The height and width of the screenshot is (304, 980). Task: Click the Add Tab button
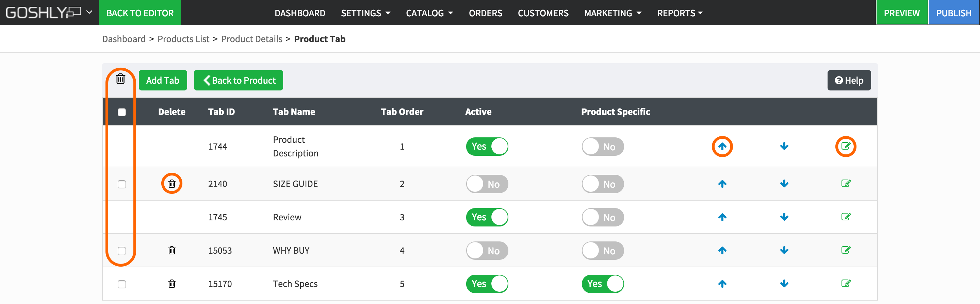(x=162, y=80)
